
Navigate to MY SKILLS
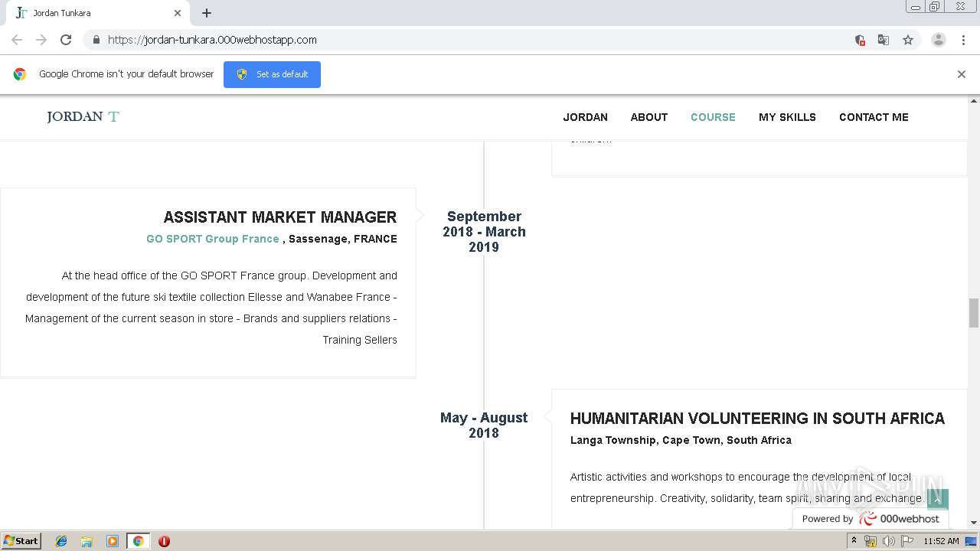(x=787, y=117)
